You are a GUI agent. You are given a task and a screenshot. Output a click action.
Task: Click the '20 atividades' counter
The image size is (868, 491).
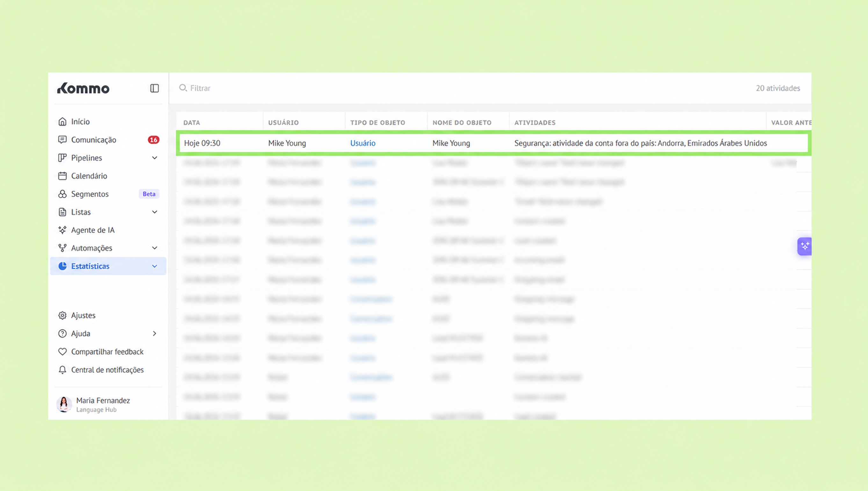pos(778,88)
